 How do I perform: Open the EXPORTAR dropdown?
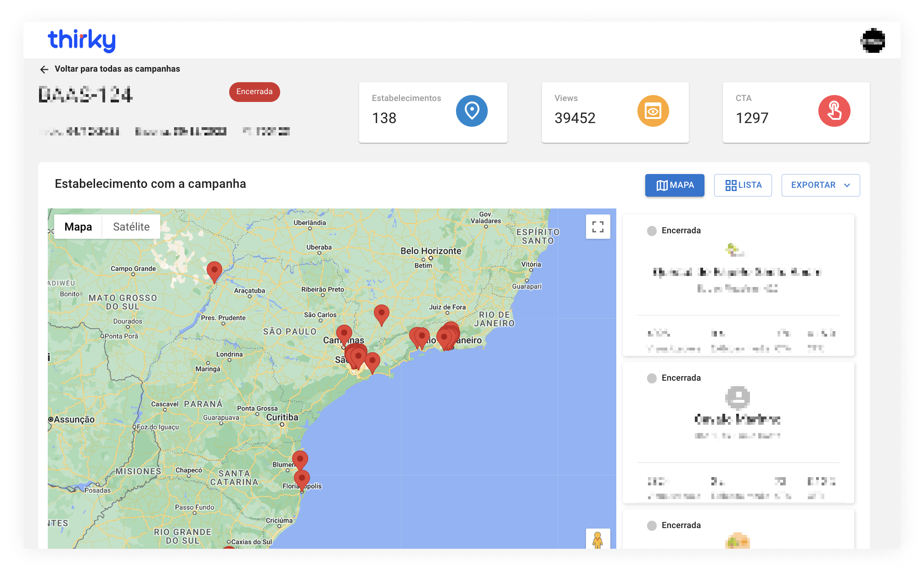(821, 185)
